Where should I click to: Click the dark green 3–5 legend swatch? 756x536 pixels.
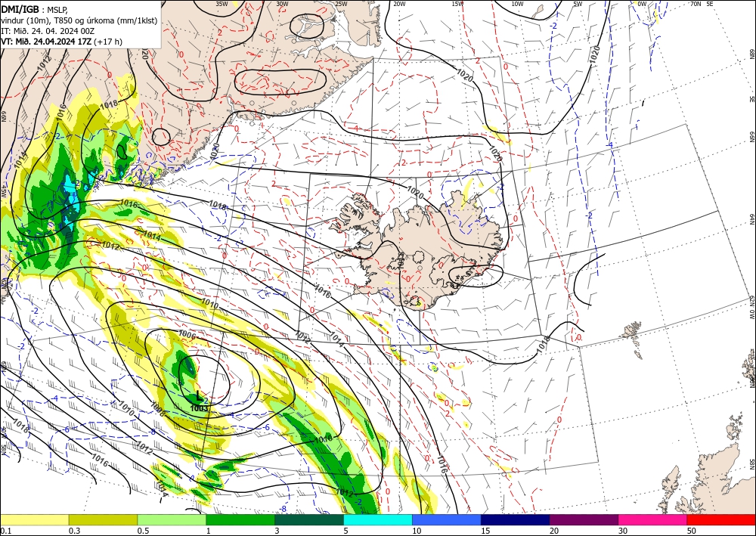pyautogui.click(x=309, y=519)
